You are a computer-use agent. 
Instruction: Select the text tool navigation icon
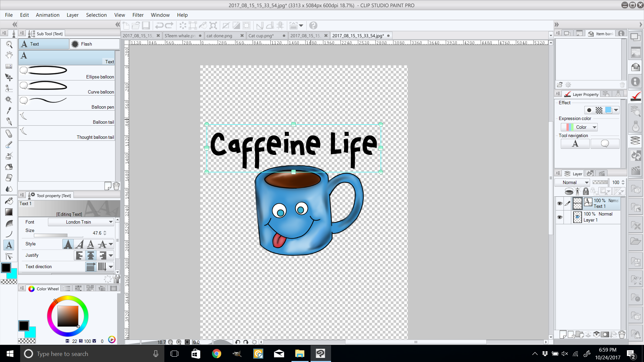[575, 144]
